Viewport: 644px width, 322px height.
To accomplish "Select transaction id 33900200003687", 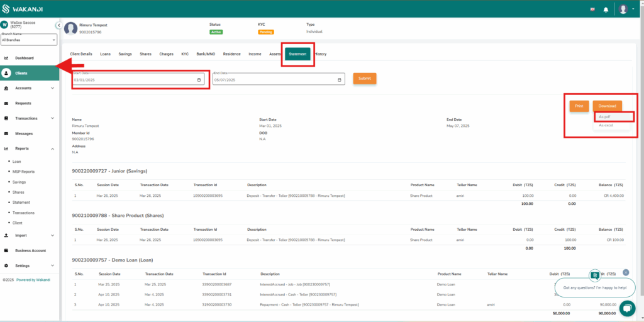I will click(218, 284).
